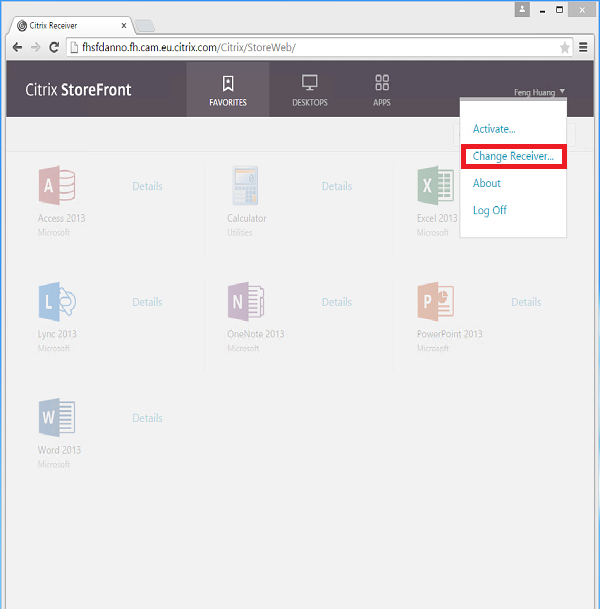Open the Word 2013 app icon
The width and height of the screenshot is (600, 609).
(x=57, y=417)
